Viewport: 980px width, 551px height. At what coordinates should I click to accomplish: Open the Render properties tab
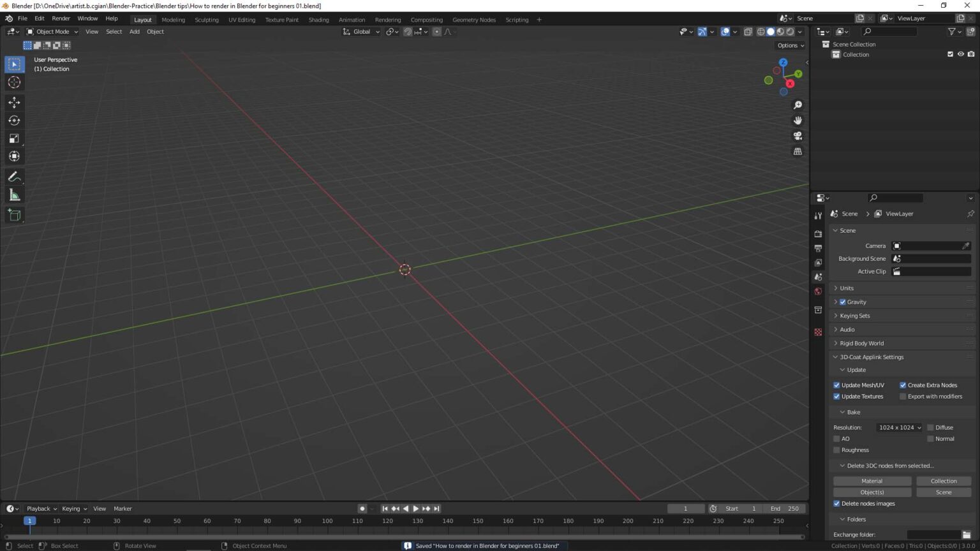pyautogui.click(x=818, y=234)
